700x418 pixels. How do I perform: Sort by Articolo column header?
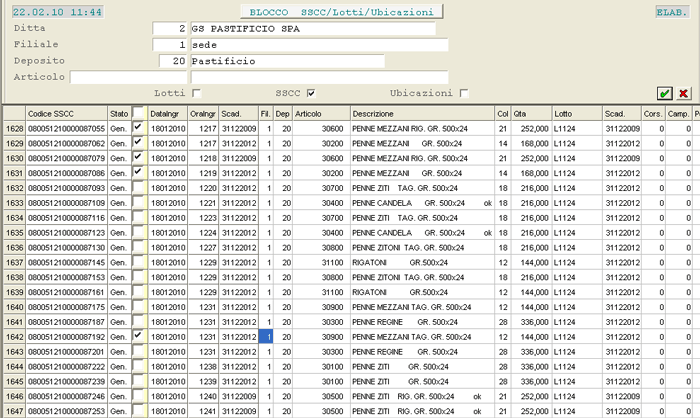(x=321, y=114)
